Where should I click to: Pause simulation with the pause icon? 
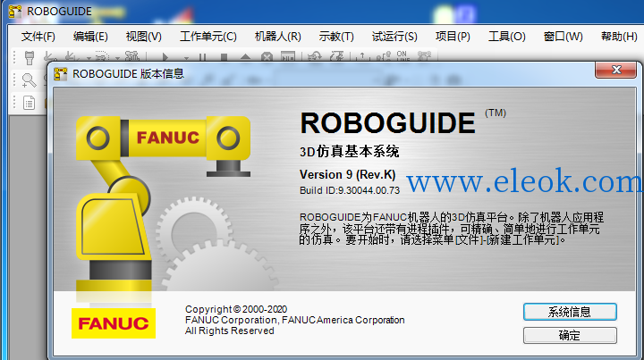[202, 57]
